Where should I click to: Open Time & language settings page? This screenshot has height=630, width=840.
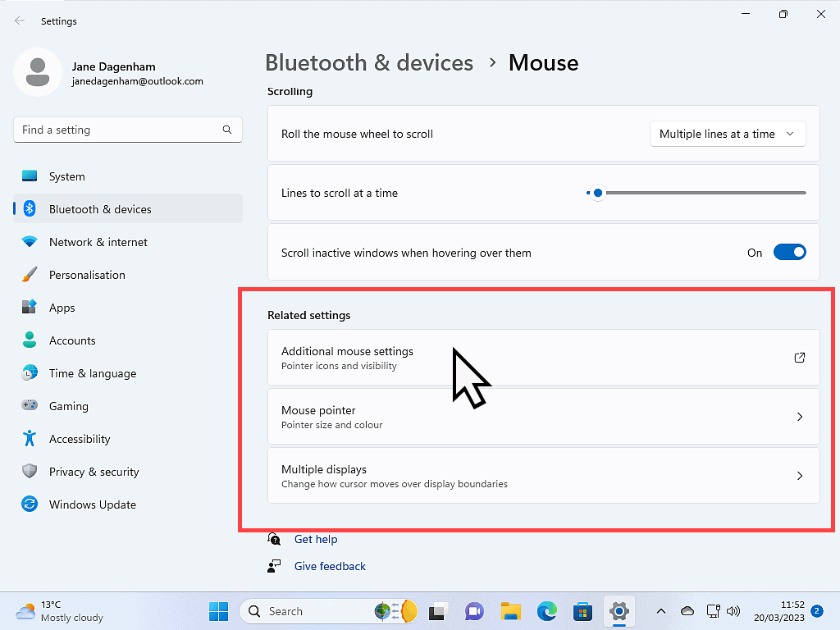(x=92, y=373)
